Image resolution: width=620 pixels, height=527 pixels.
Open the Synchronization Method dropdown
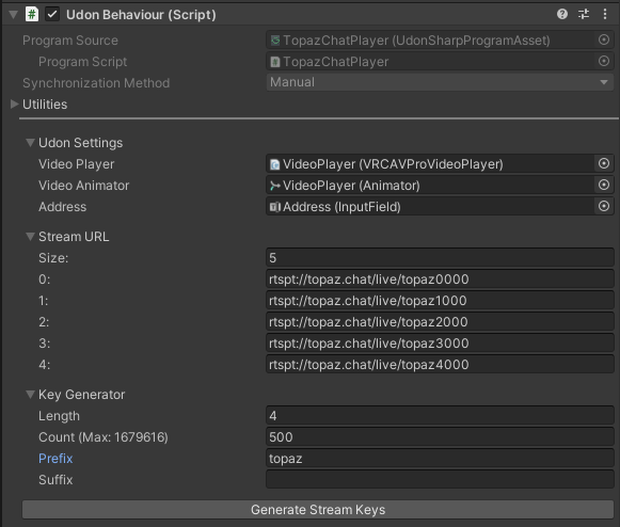(440, 82)
